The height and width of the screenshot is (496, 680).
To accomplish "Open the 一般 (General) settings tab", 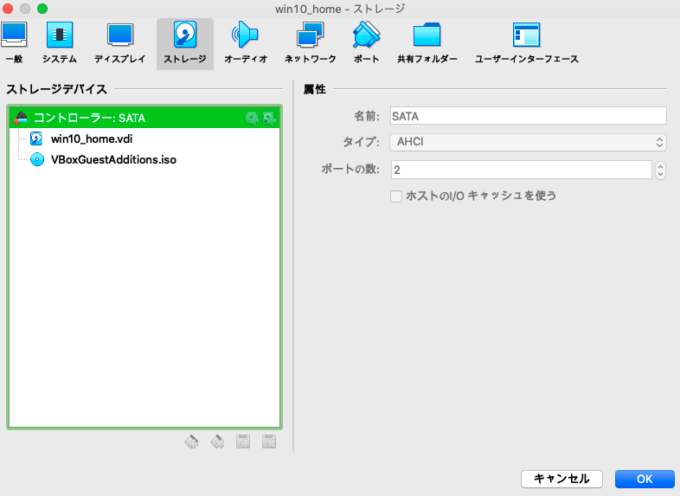I will [x=14, y=43].
